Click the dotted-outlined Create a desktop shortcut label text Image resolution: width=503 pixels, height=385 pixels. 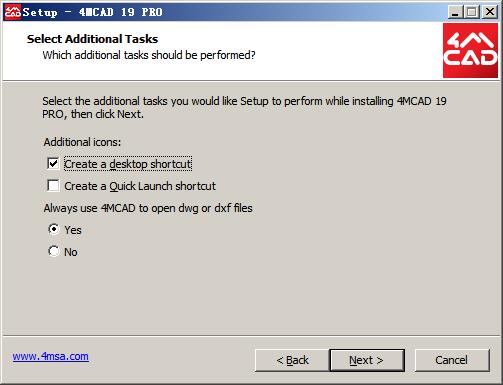point(128,164)
